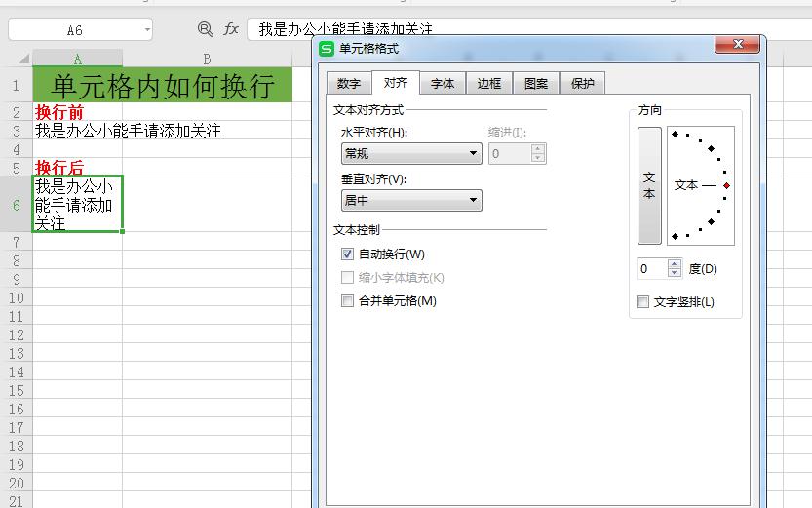The width and height of the screenshot is (812, 508).
Task: Uncheck the 自动换行(W) checkbox
Action: pos(347,254)
